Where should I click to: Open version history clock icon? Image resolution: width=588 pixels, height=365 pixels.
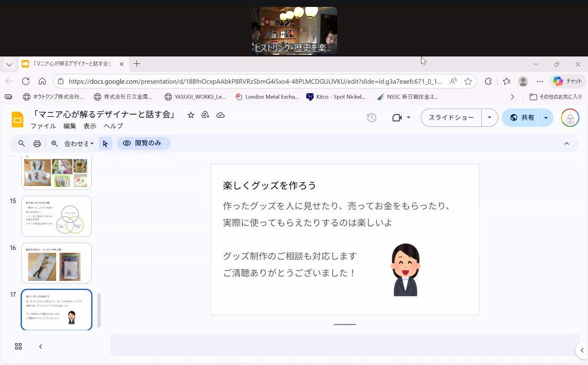click(x=371, y=118)
